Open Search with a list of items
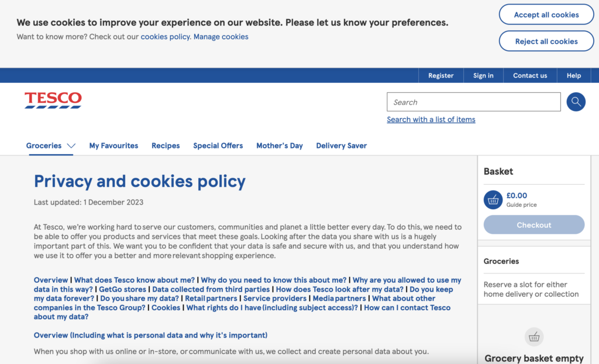The image size is (599, 364). point(431,119)
